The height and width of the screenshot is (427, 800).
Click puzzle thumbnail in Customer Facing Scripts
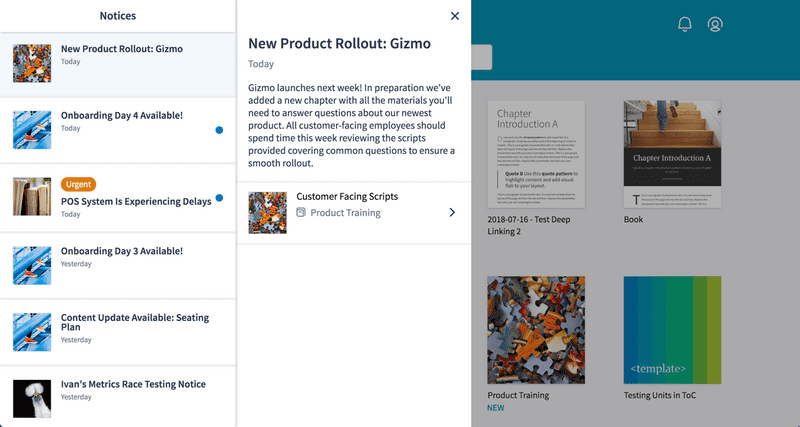(267, 213)
